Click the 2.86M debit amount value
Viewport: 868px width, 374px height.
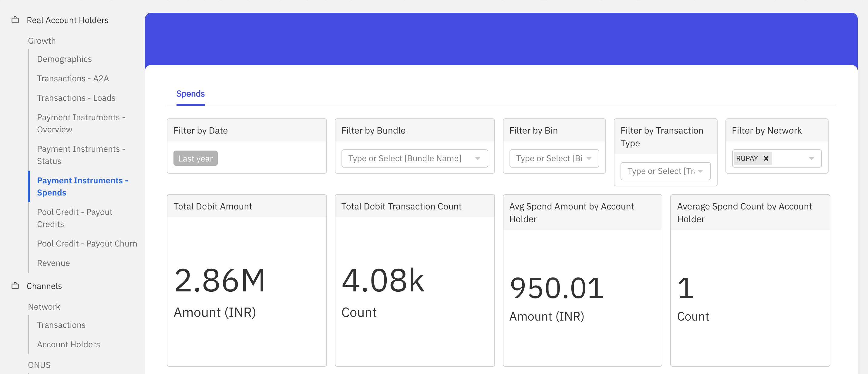click(220, 280)
